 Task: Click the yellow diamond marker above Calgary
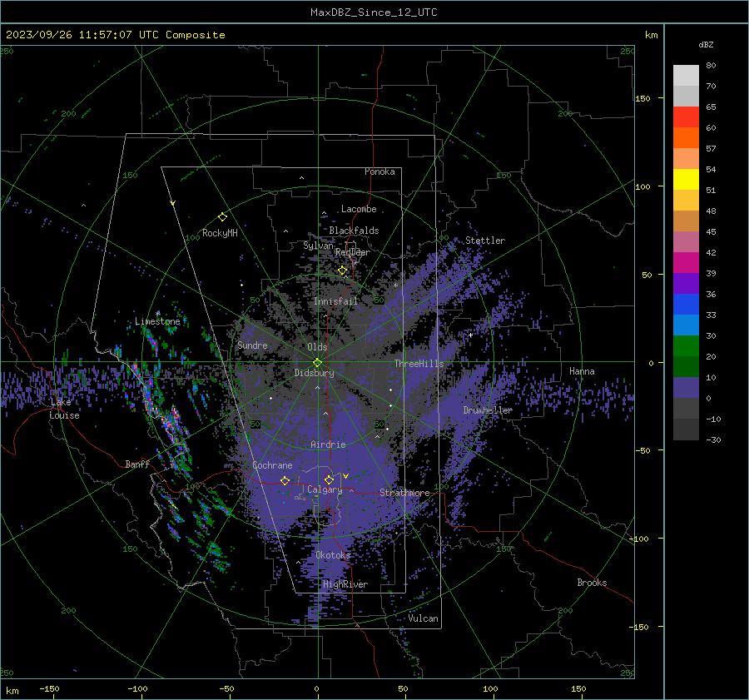pyautogui.click(x=329, y=479)
